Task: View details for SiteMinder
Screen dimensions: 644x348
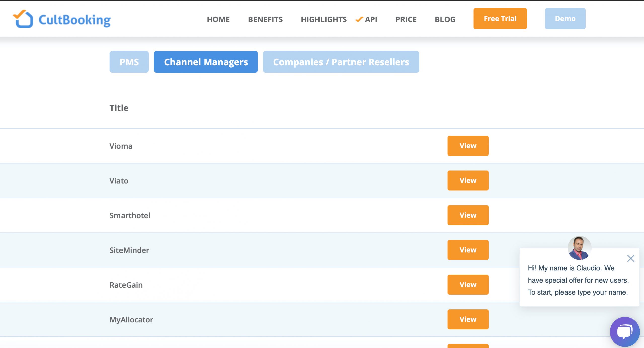Action: pos(468,250)
